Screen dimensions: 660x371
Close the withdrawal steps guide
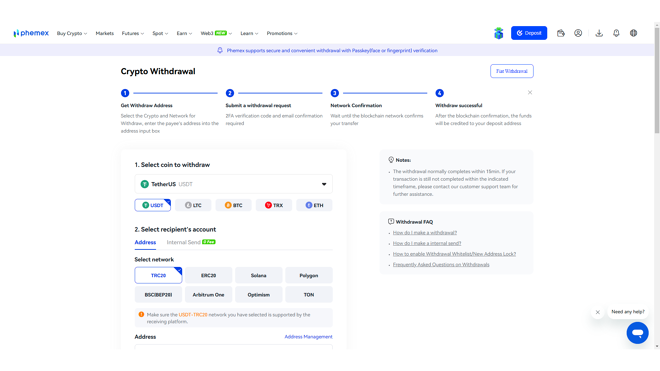(530, 93)
